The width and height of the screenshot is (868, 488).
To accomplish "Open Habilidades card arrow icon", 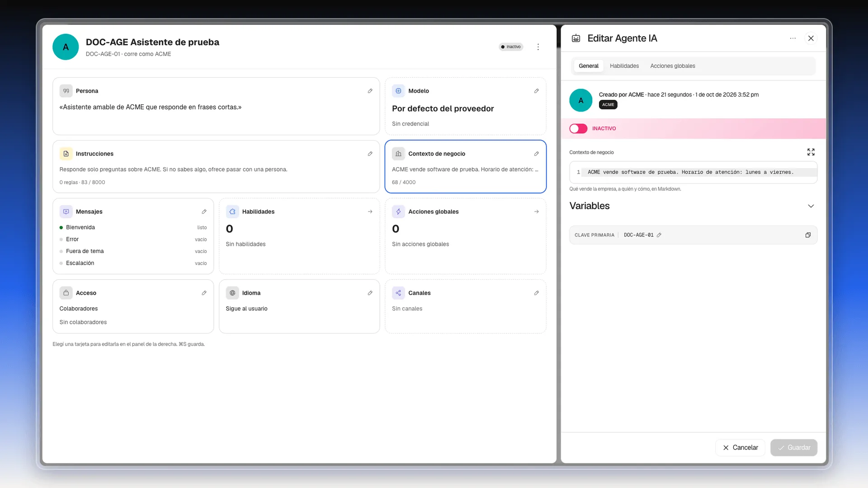I will (x=370, y=211).
